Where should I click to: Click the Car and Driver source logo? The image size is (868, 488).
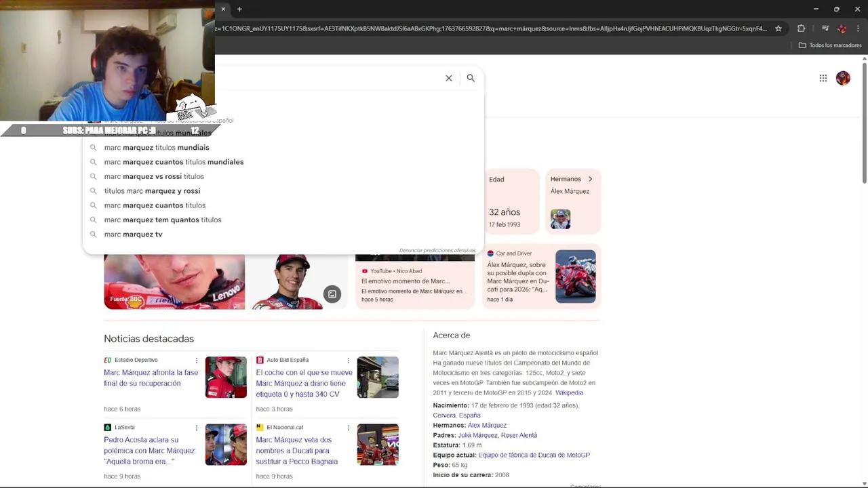click(x=490, y=253)
